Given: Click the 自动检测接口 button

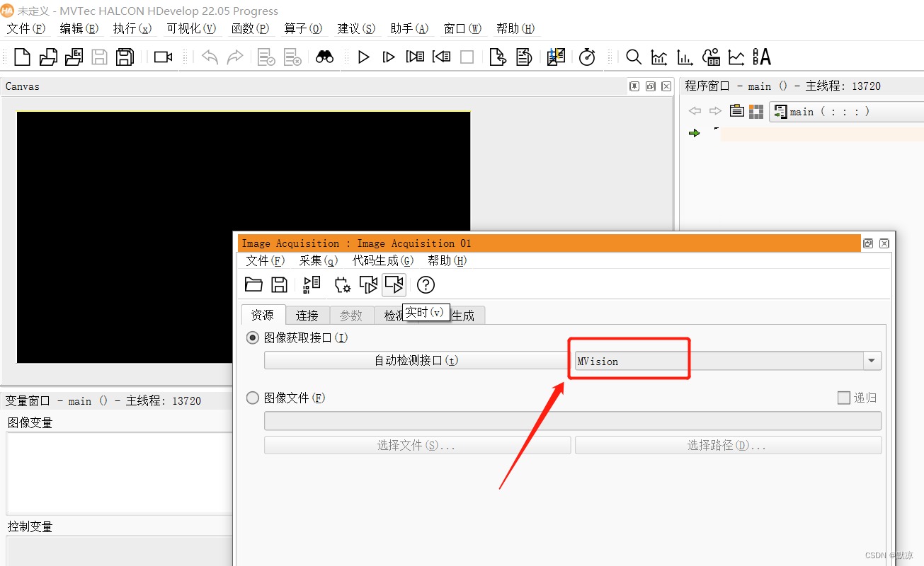Looking at the screenshot, I should 417,360.
